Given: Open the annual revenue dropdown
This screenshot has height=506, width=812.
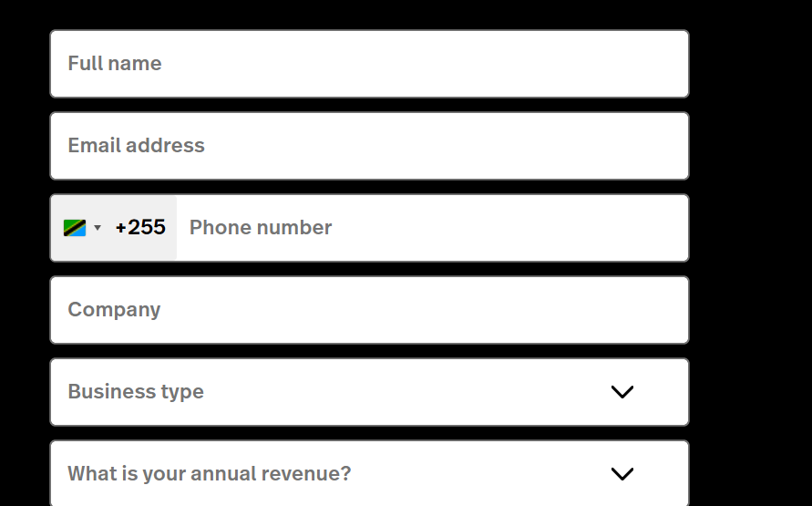Looking at the screenshot, I should (x=369, y=473).
